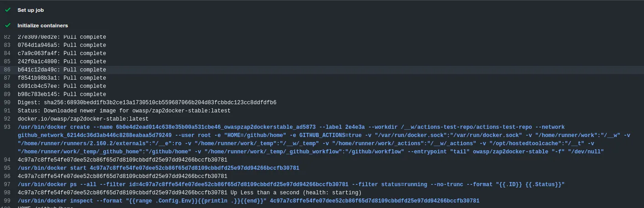Click the '/usr/bin/docker create' command line
This screenshot has height=208, width=644.
(x=324, y=139)
